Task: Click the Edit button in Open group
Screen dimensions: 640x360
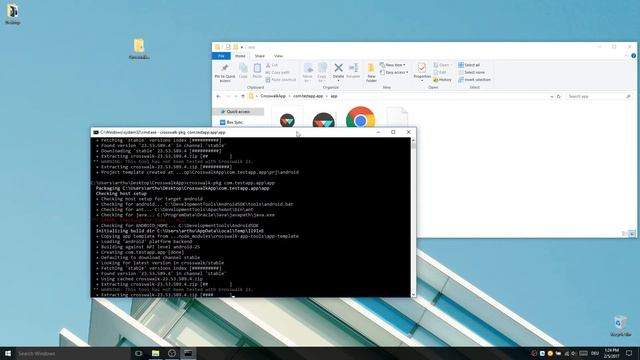Action: (440, 72)
